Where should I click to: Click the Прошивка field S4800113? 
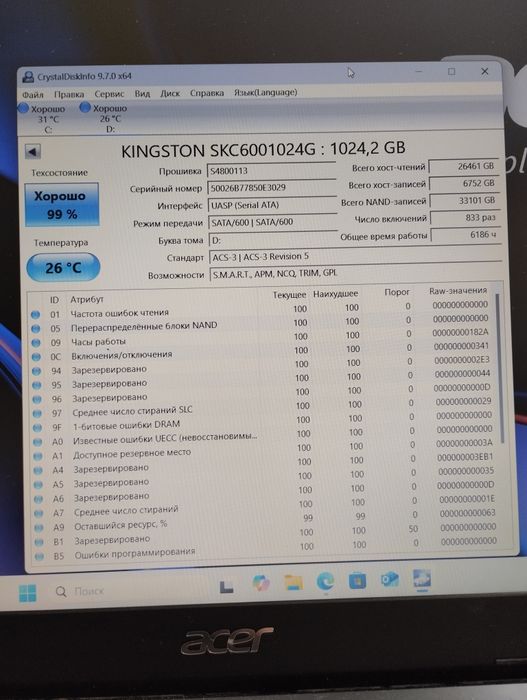(272, 171)
